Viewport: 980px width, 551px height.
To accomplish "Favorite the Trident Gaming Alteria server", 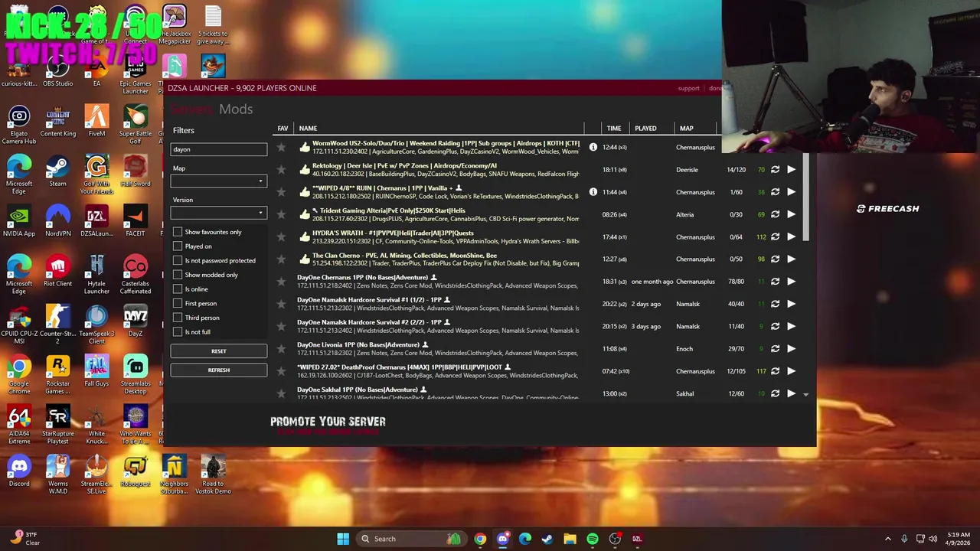I will [x=281, y=214].
